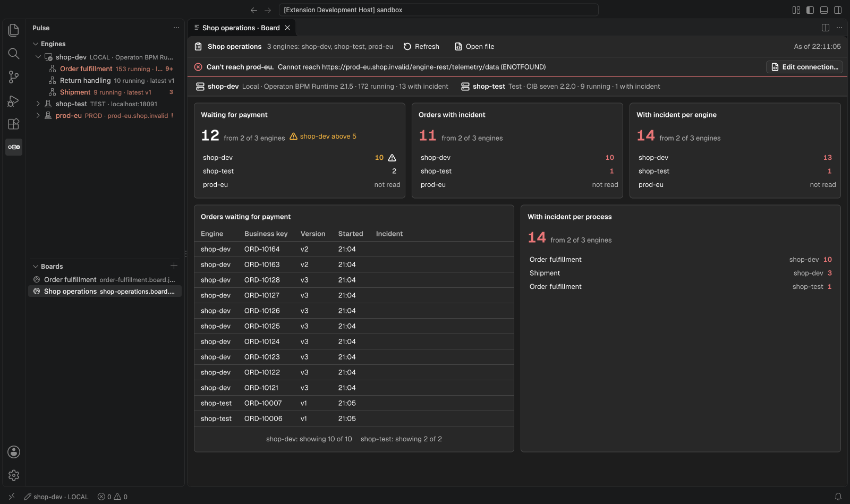This screenshot has width=850, height=504.
Task: Open the ORD-10164 order row
Action: coord(354,249)
